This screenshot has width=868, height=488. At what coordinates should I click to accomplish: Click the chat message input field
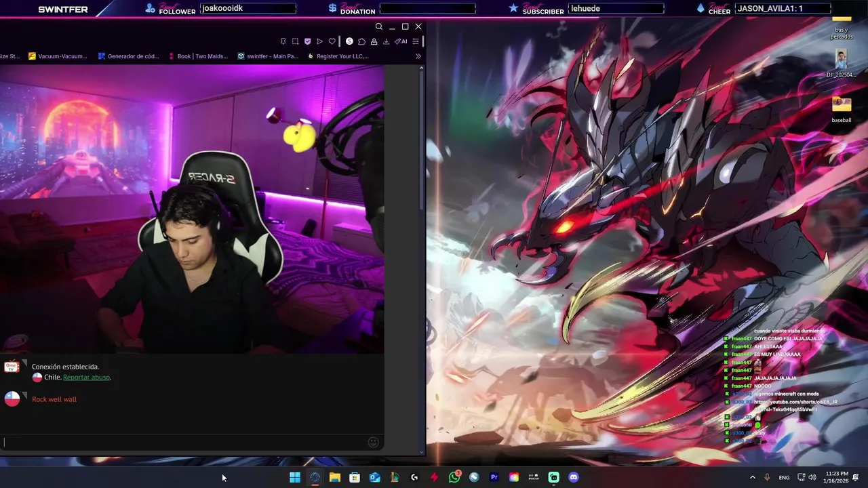[x=184, y=443]
